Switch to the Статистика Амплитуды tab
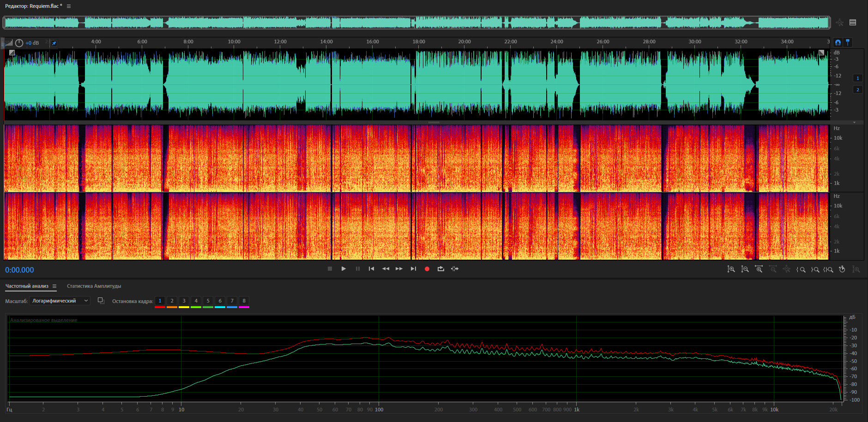Screen dimensions: 868x422 (94, 286)
